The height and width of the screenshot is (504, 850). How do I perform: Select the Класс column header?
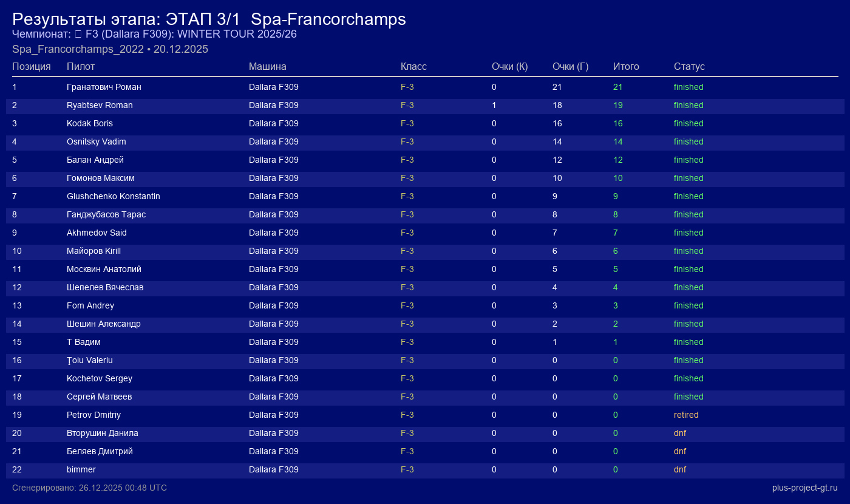click(413, 66)
